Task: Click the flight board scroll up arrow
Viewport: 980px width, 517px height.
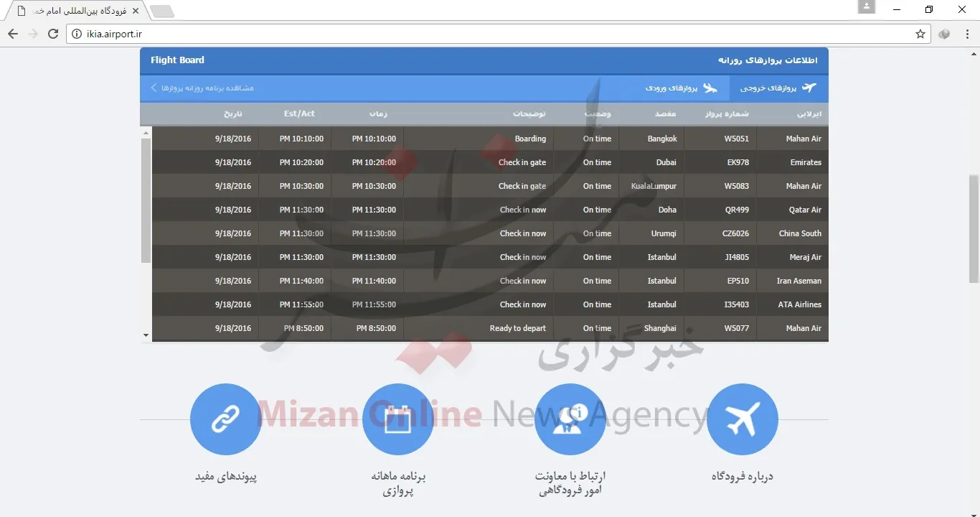Action: 146,132
